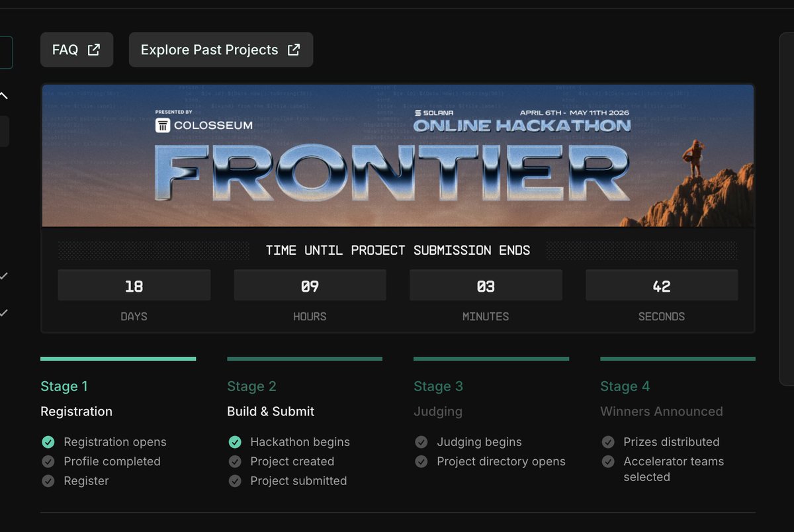The width and height of the screenshot is (794, 532).
Task: Click the Register check icon
Action: [x=48, y=481]
